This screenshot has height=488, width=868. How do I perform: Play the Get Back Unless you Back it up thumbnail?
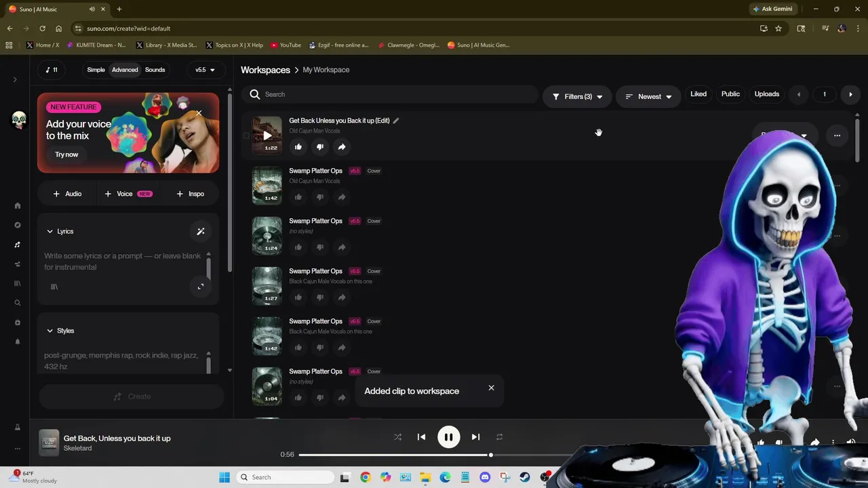(x=267, y=135)
